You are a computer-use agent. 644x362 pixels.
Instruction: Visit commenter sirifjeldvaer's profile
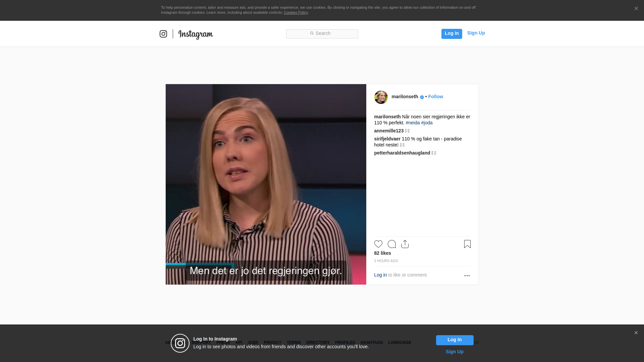click(x=387, y=139)
